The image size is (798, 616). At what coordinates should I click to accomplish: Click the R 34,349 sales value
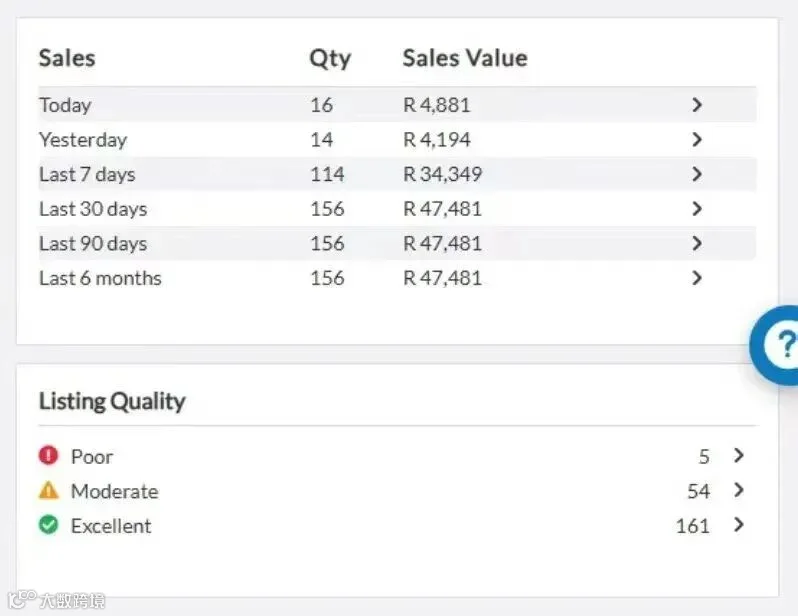pos(442,174)
